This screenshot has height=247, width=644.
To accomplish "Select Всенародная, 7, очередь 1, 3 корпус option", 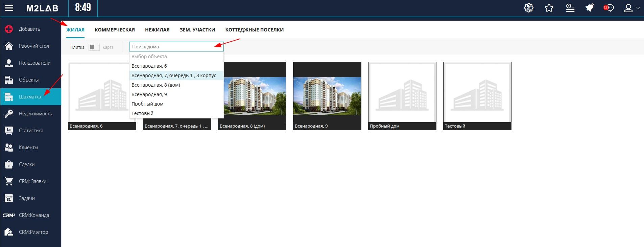I will point(174,75).
